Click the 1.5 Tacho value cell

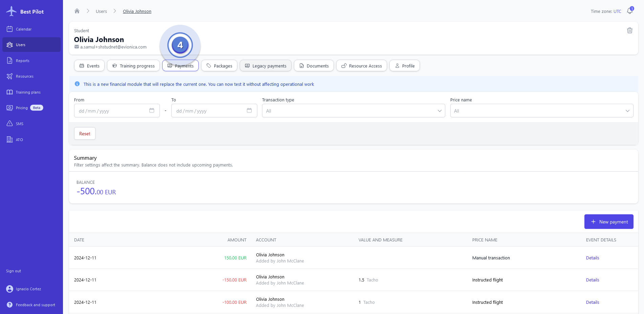(368, 280)
